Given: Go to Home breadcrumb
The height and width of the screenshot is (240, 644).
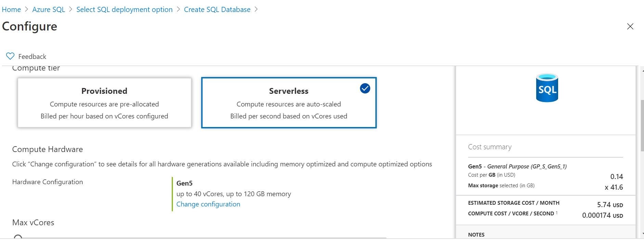Looking at the screenshot, I should click(11, 10).
